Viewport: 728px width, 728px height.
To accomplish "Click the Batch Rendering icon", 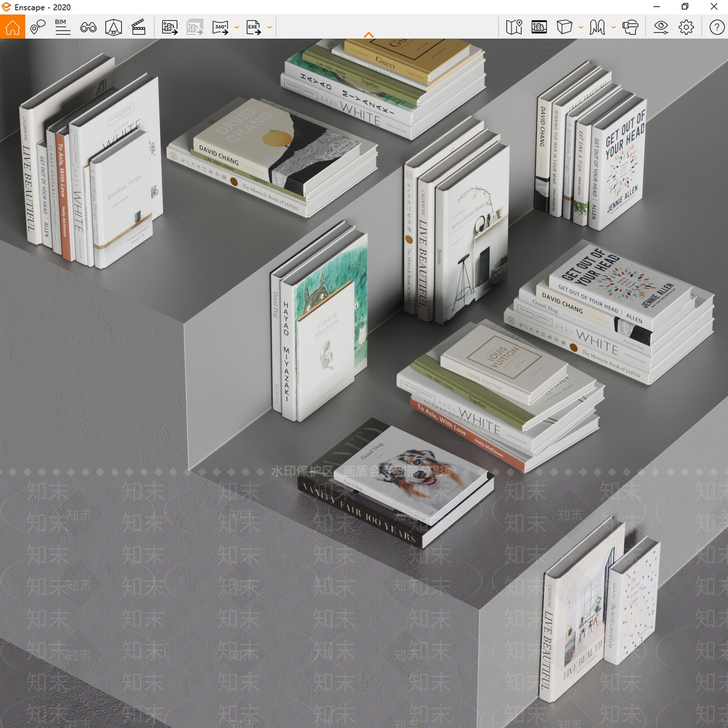I will (x=195, y=27).
